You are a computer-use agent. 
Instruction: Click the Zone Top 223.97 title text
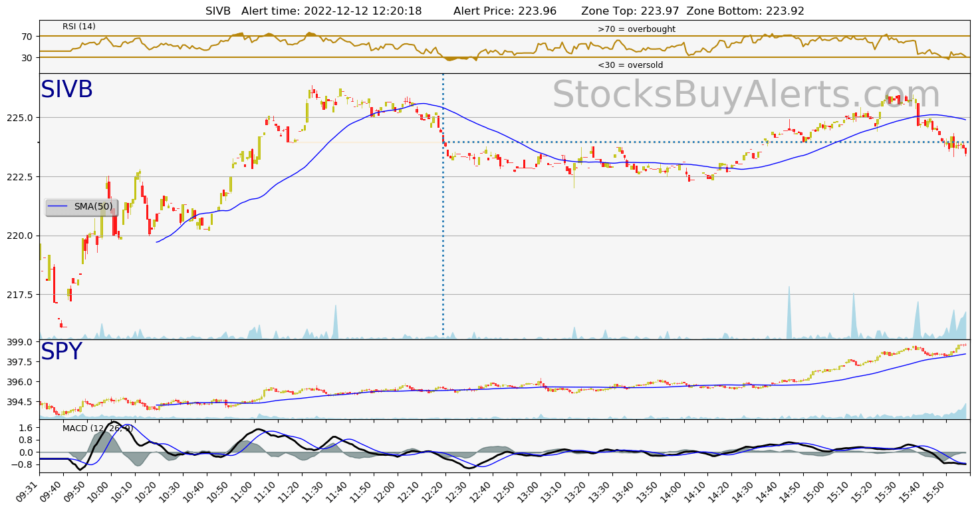tap(630, 11)
